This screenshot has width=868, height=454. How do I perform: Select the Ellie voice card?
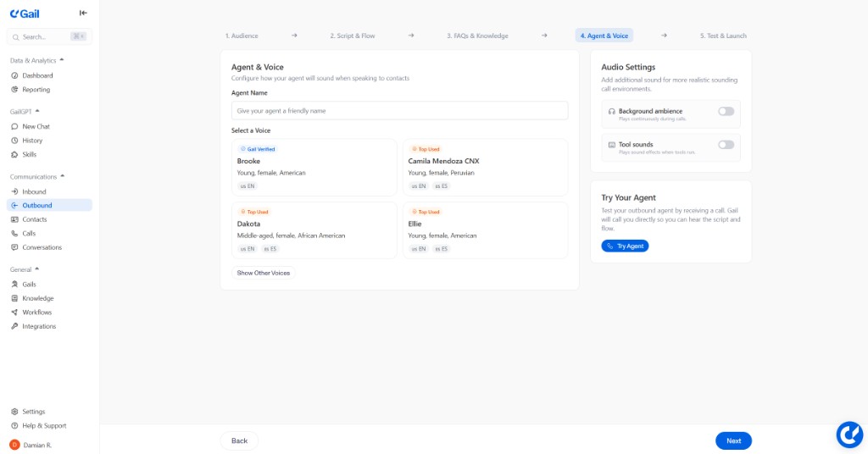485,230
